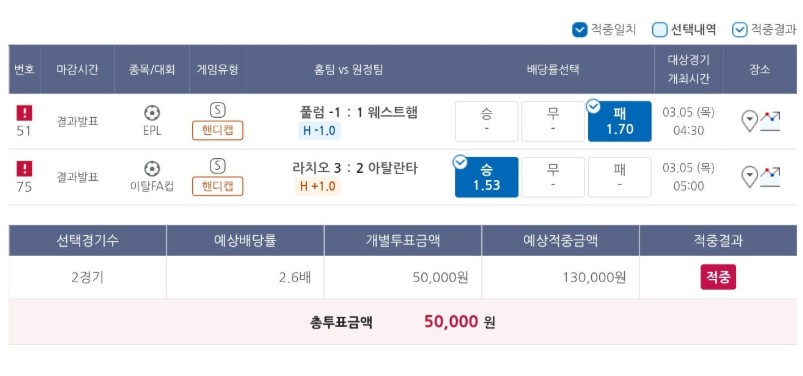The image size is (803, 376).
Task: Uncheck the 적중일치 checkbox
Action: click(579, 30)
